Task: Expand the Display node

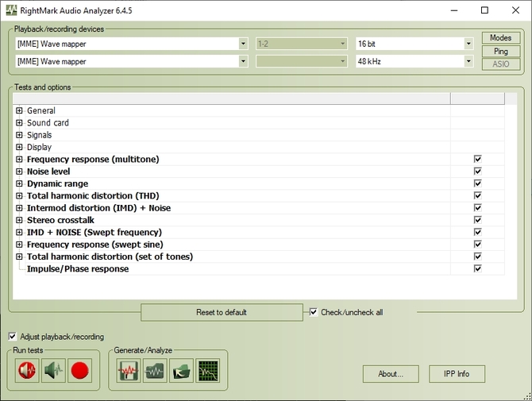Action: 19,147
